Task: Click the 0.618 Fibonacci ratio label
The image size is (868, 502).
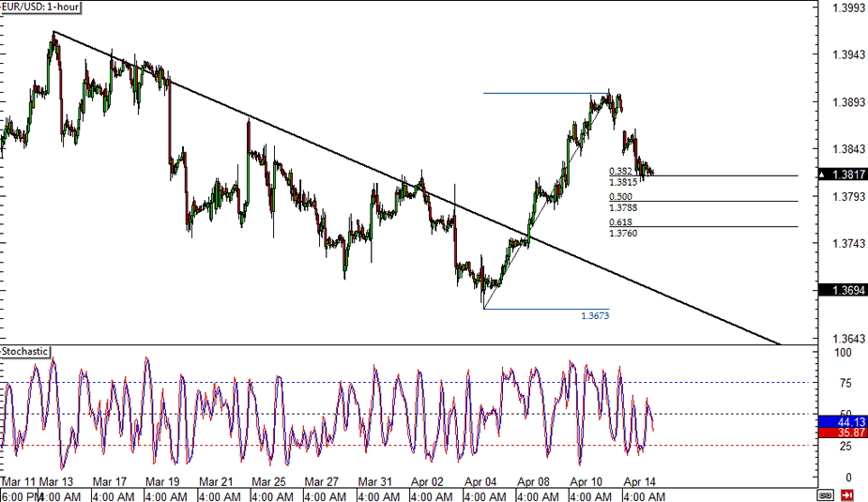Action: pos(620,222)
